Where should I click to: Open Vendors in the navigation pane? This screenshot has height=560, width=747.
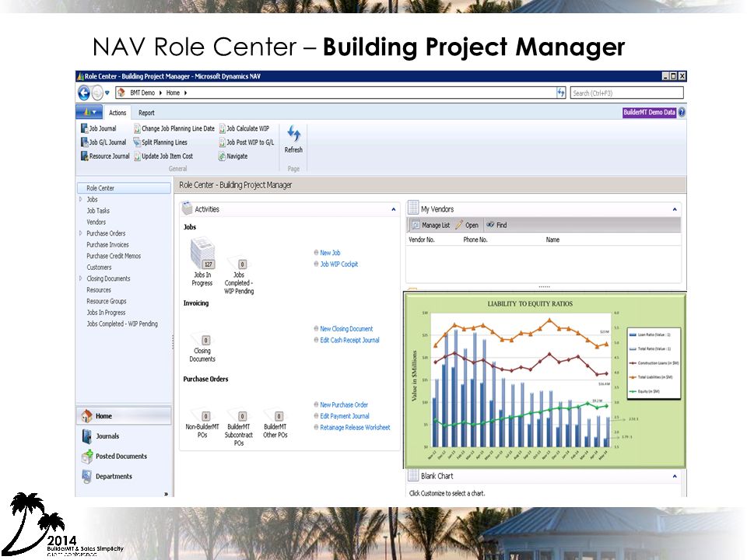[x=96, y=222]
